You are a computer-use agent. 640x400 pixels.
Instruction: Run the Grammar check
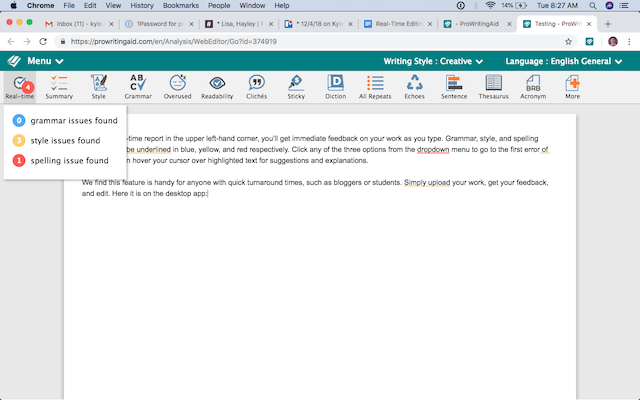(x=138, y=87)
